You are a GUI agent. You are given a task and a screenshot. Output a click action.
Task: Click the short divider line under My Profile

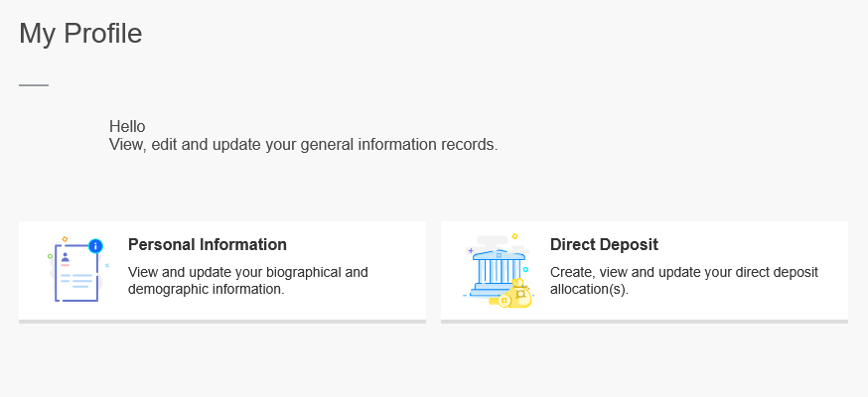point(34,85)
